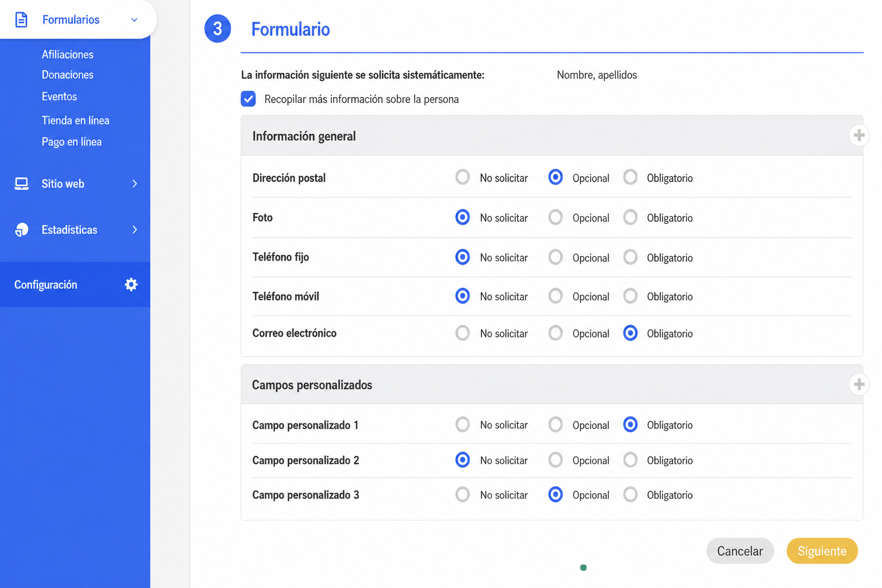The width and height of the screenshot is (882, 588).
Task: Set Dirección postal to No solicitar
Action: (462, 177)
